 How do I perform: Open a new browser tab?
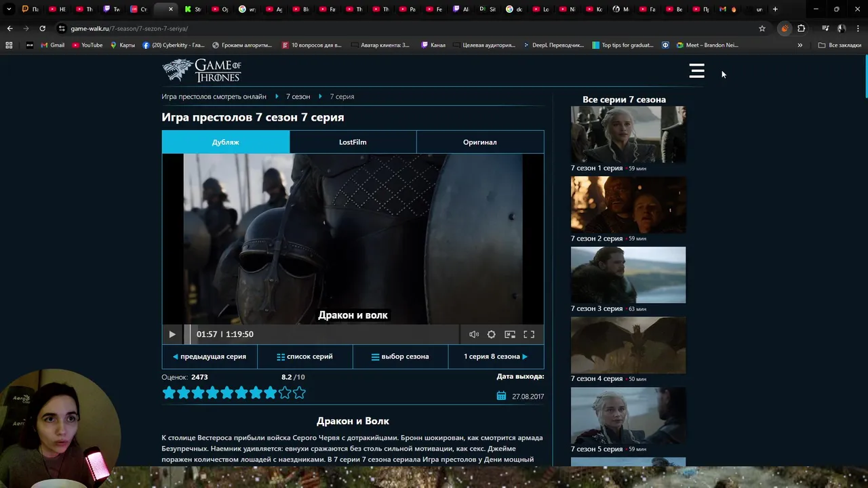(775, 9)
